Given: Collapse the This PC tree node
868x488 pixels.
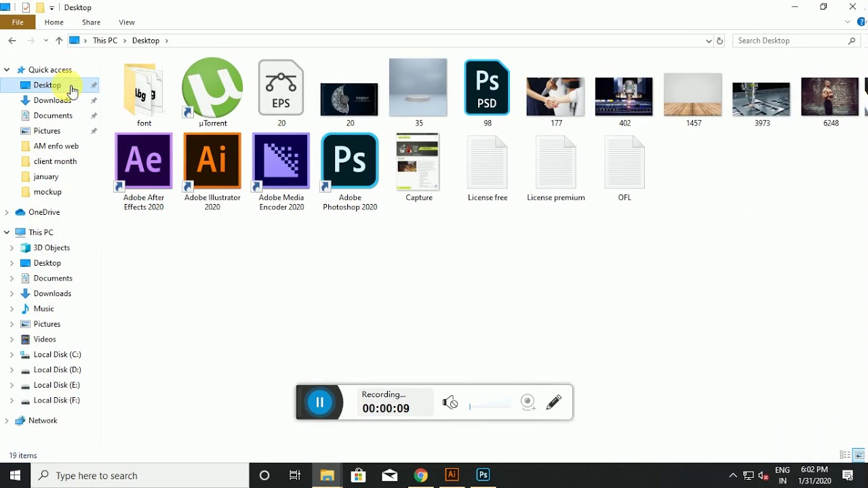Looking at the screenshot, I should 7,232.
